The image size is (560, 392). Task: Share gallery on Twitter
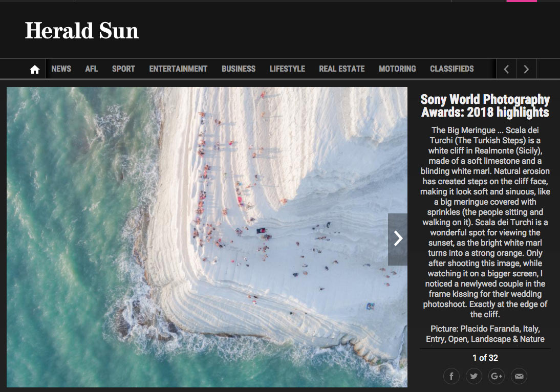(x=474, y=376)
